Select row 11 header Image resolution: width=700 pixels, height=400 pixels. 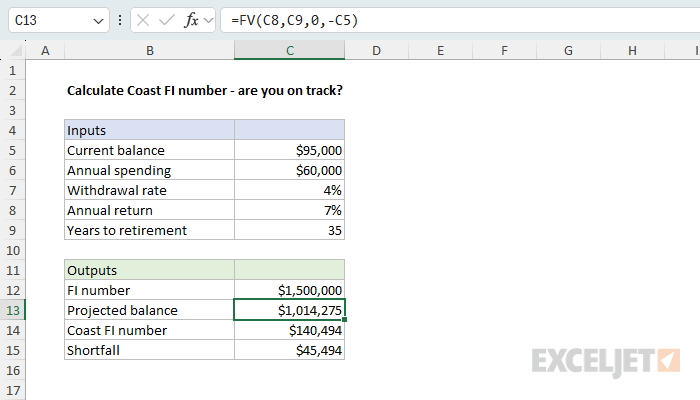click(12, 271)
